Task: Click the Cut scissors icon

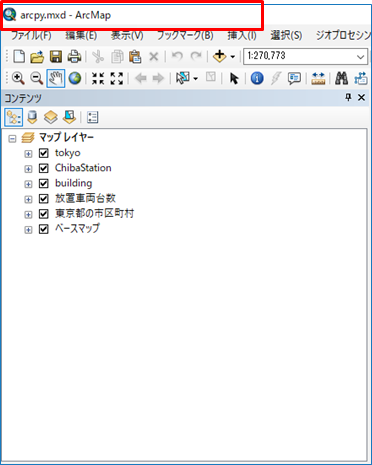Action: tap(98, 56)
